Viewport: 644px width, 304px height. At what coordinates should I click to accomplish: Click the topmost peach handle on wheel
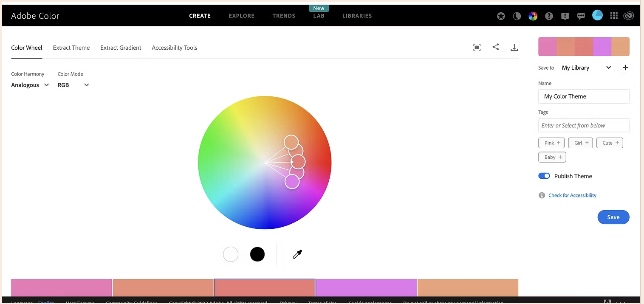click(x=291, y=142)
